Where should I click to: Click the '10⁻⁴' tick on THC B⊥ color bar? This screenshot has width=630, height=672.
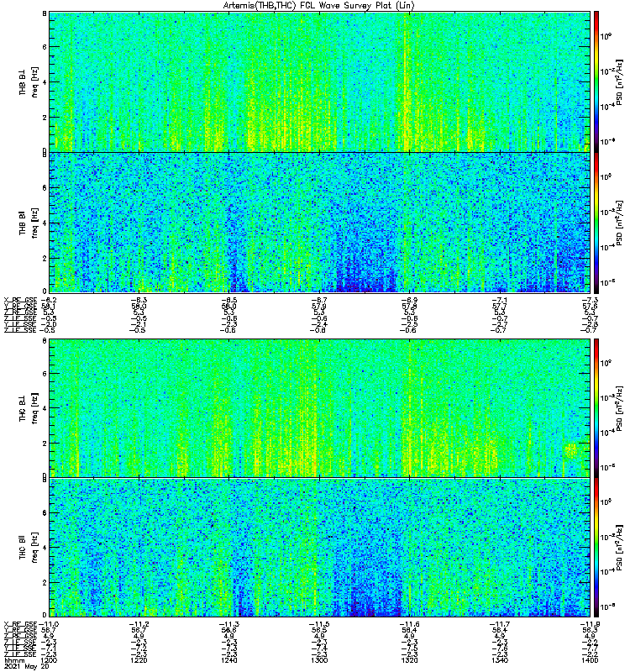click(x=606, y=433)
